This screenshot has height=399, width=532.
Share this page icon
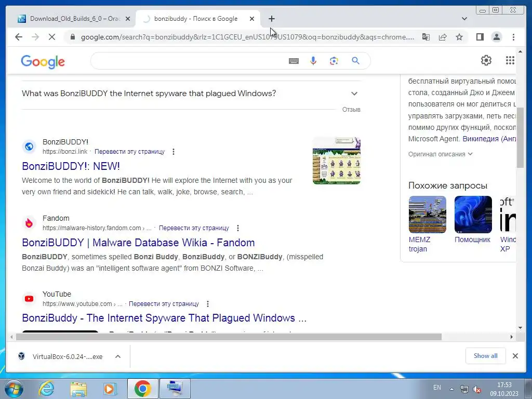coord(443,37)
